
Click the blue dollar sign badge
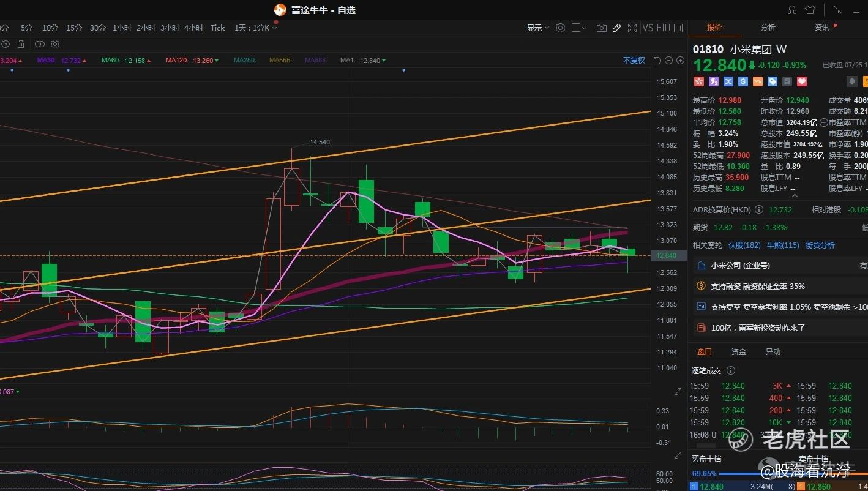point(743,81)
